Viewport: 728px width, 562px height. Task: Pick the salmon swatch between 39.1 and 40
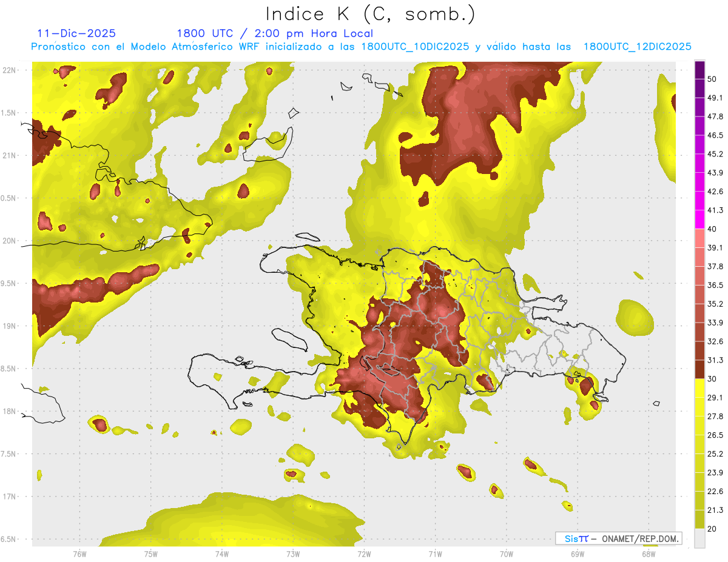pyautogui.click(x=700, y=238)
